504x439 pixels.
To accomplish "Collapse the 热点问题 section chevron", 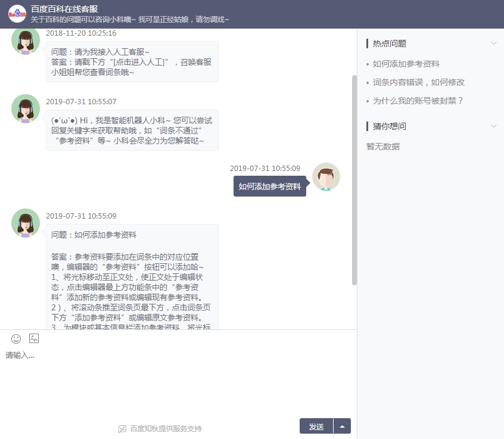I will click(494, 43).
